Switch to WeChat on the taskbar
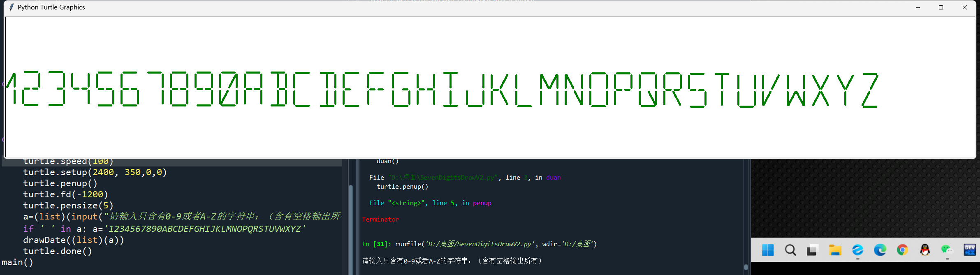Image resolution: width=980 pixels, height=275 pixels. pyautogui.click(x=947, y=250)
